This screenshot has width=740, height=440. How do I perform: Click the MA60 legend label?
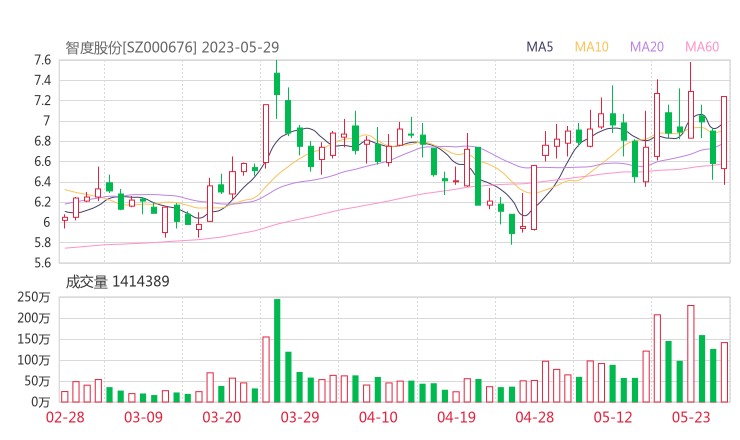[x=702, y=47]
